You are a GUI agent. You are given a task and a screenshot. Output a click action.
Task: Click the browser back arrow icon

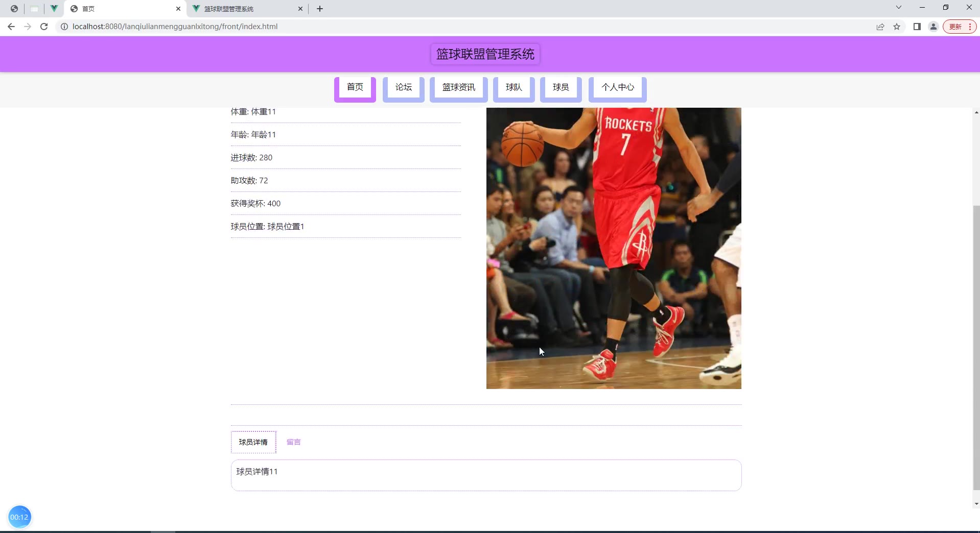pos(11,27)
